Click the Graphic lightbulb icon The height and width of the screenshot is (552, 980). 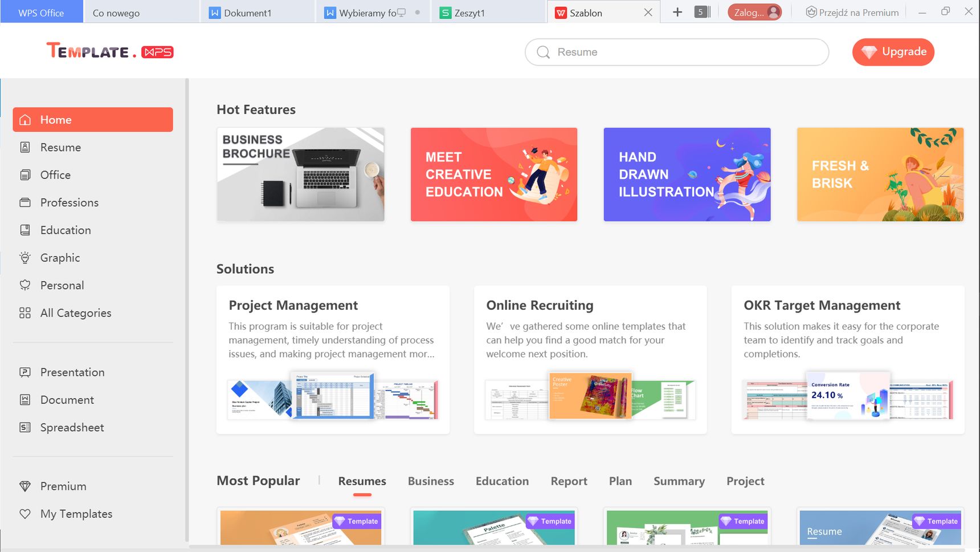tap(25, 258)
